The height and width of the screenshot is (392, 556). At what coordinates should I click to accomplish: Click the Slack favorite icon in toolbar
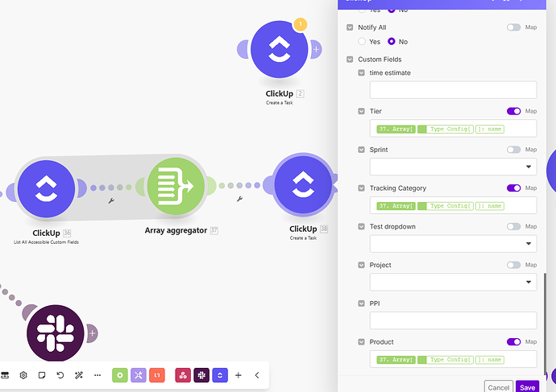pos(201,375)
